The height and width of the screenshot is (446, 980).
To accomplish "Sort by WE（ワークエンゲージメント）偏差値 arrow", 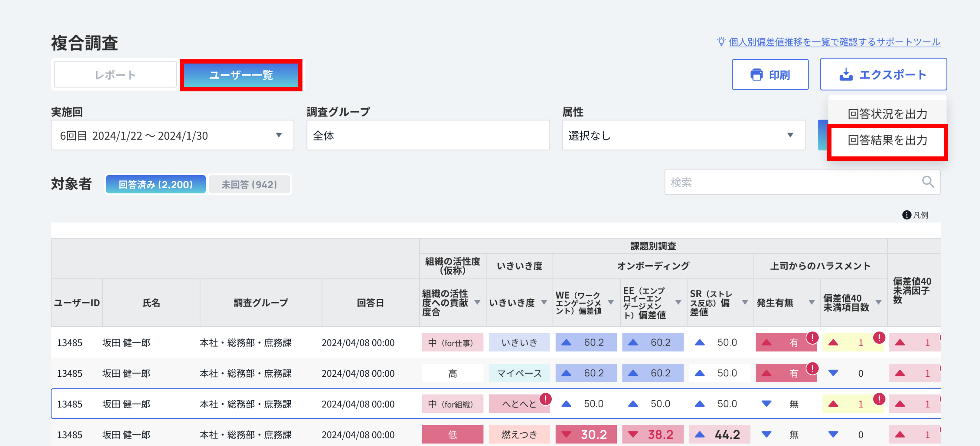I will (611, 303).
